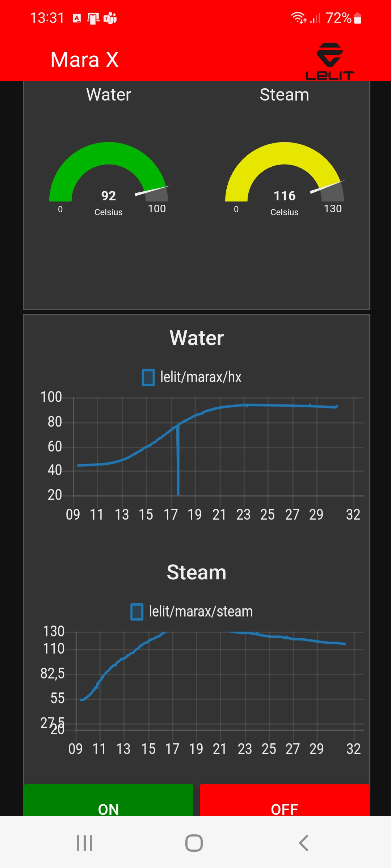Tap the 116 Celsius steam reading
Image resolution: width=391 pixels, height=868 pixels.
(285, 196)
